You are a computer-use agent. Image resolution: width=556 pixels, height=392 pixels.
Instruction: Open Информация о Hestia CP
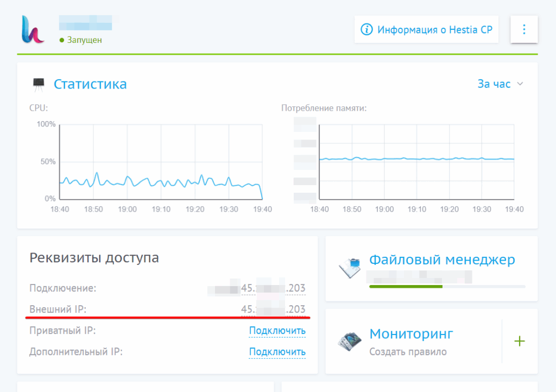[x=435, y=29]
